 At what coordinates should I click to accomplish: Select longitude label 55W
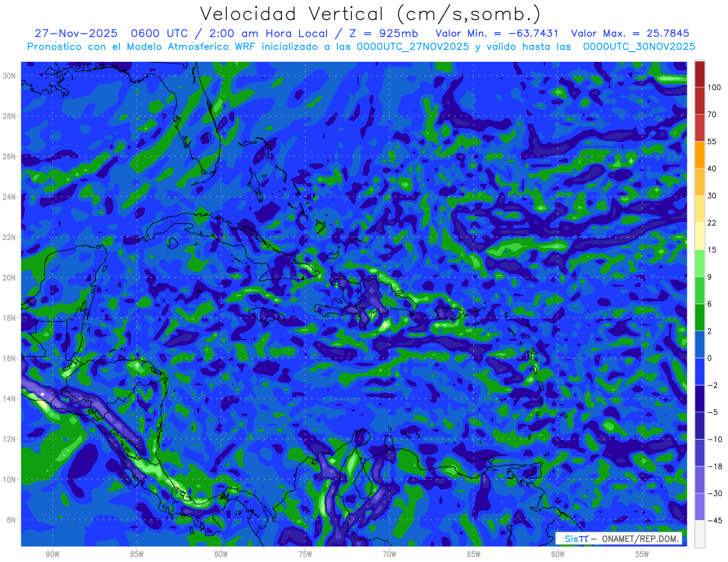pyautogui.click(x=642, y=554)
